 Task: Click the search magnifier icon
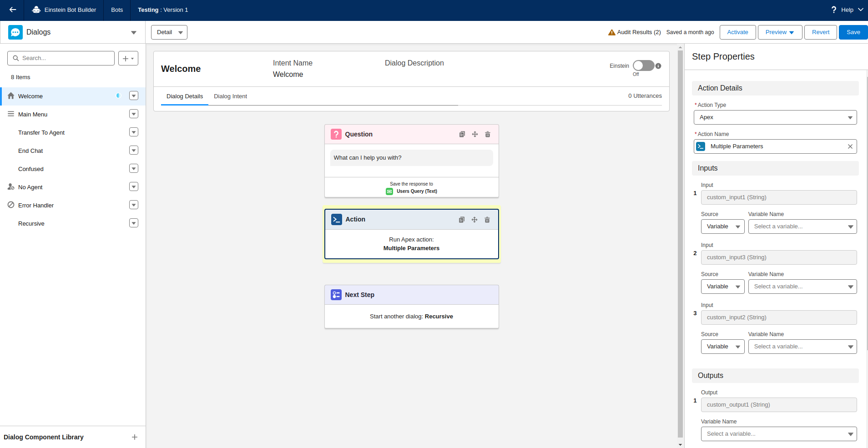pos(16,58)
